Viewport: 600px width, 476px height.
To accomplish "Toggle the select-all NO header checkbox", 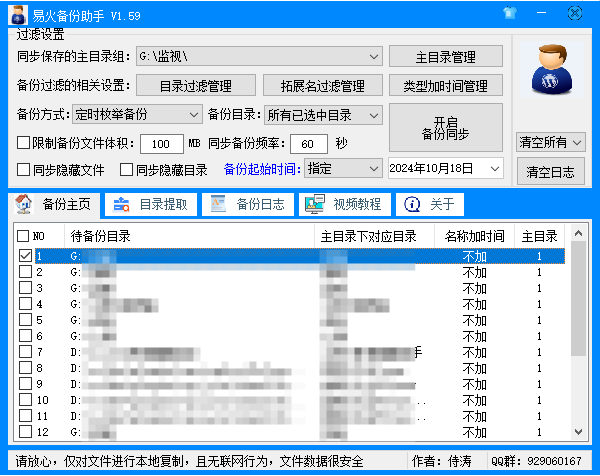I will pos(23,236).
